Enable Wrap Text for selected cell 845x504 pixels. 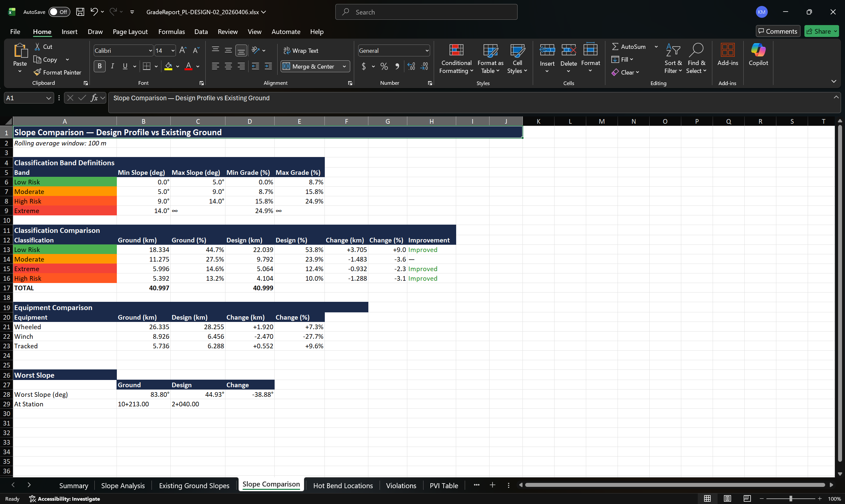[x=301, y=50]
